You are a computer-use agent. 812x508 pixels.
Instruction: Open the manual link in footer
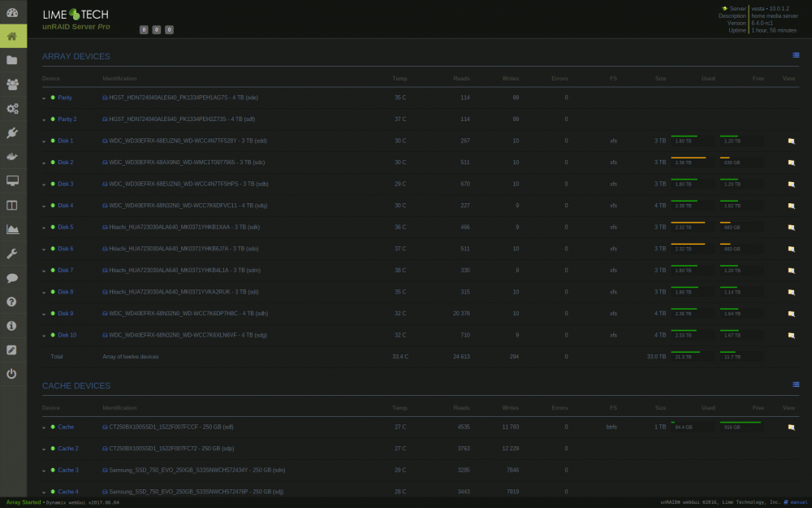(x=799, y=502)
